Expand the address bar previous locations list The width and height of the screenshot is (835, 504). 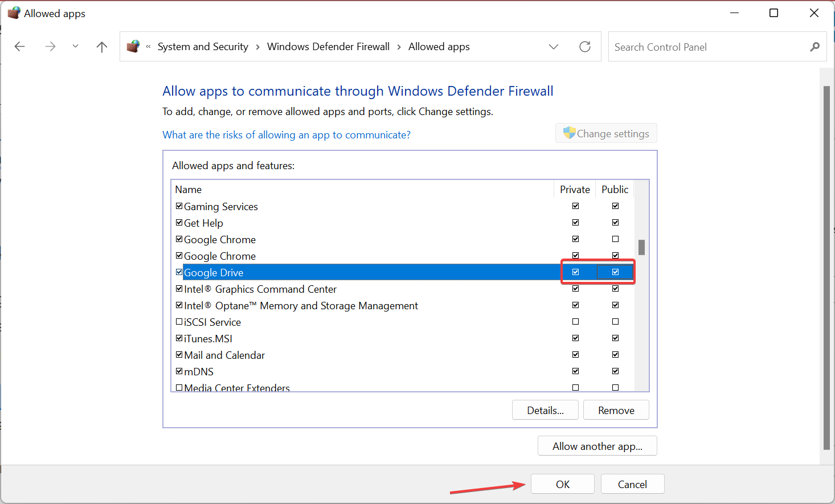tap(554, 47)
